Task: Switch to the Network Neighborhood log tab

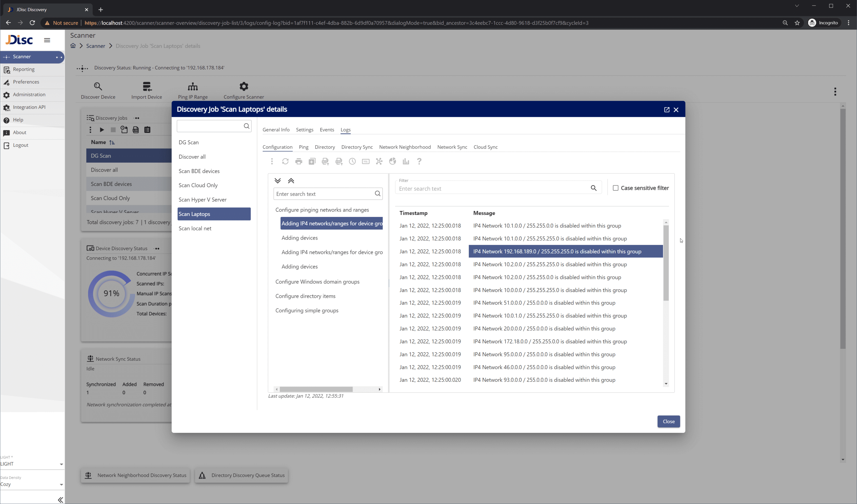Action: click(x=405, y=147)
